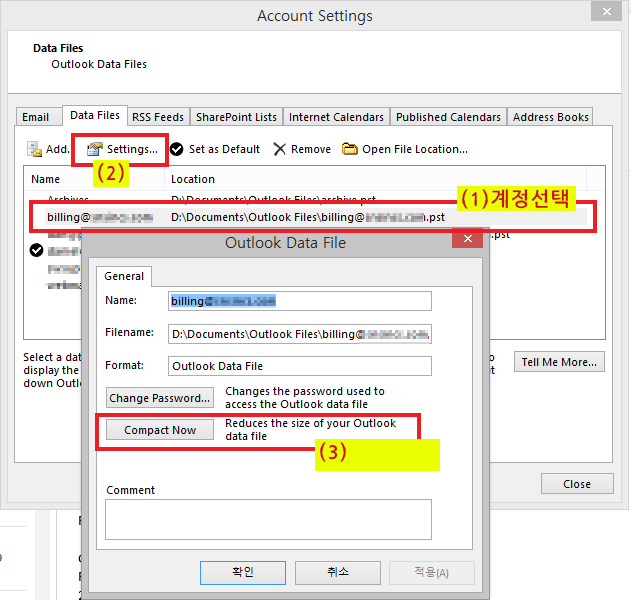The width and height of the screenshot is (631, 600).
Task: Click inside the Comment text box
Action: point(268,519)
